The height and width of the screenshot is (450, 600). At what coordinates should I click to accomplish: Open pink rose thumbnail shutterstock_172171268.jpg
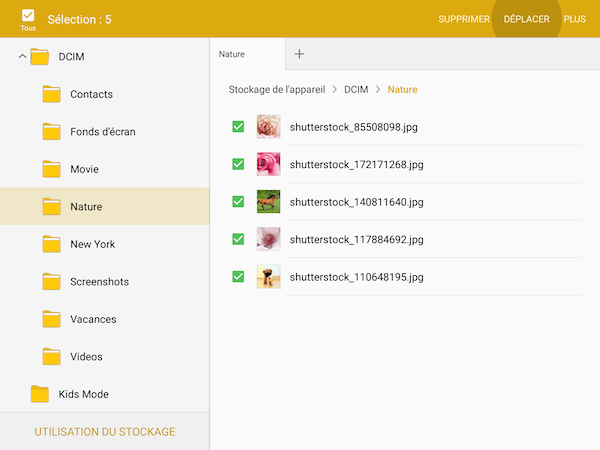pos(268,164)
